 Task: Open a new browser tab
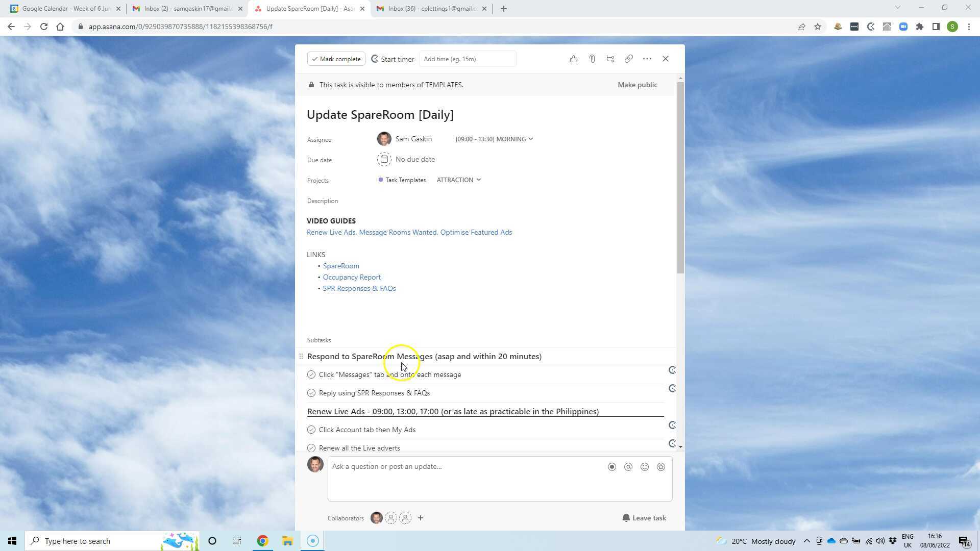point(504,9)
